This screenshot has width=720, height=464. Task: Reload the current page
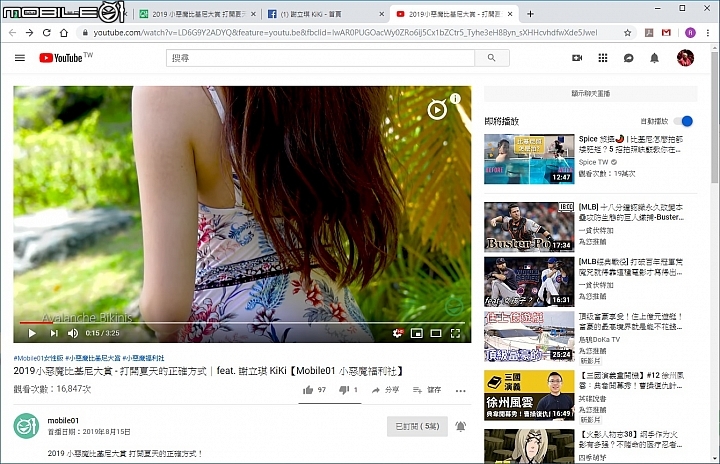coord(46,33)
